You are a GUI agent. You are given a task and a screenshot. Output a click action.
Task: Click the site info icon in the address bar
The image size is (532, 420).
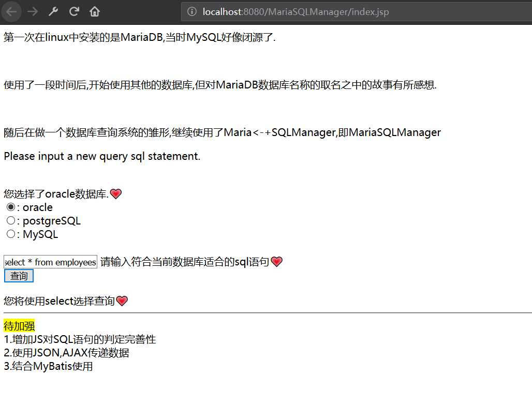tap(191, 12)
